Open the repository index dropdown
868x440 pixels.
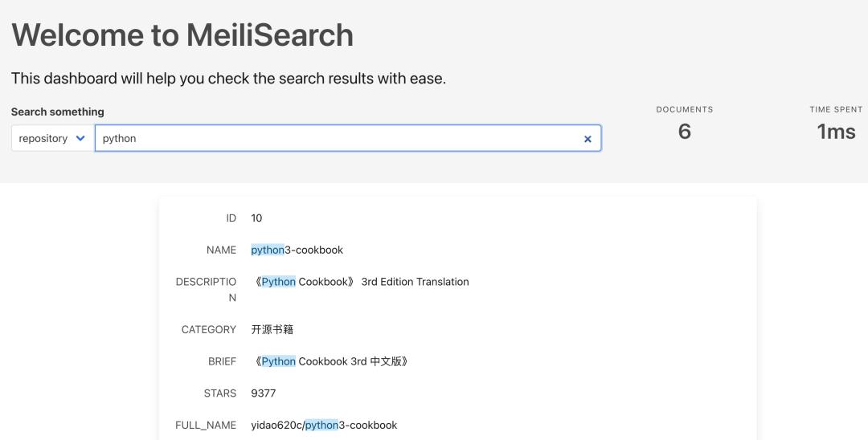52,138
